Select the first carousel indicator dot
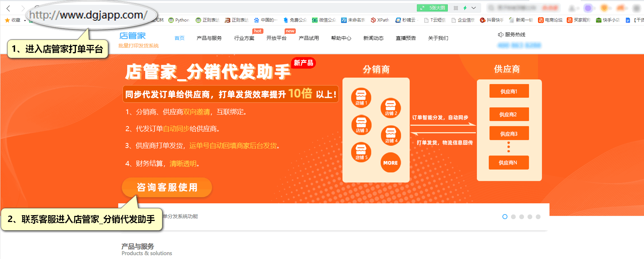Image resolution: width=644 pixels, height=259 pixels. 505,217
